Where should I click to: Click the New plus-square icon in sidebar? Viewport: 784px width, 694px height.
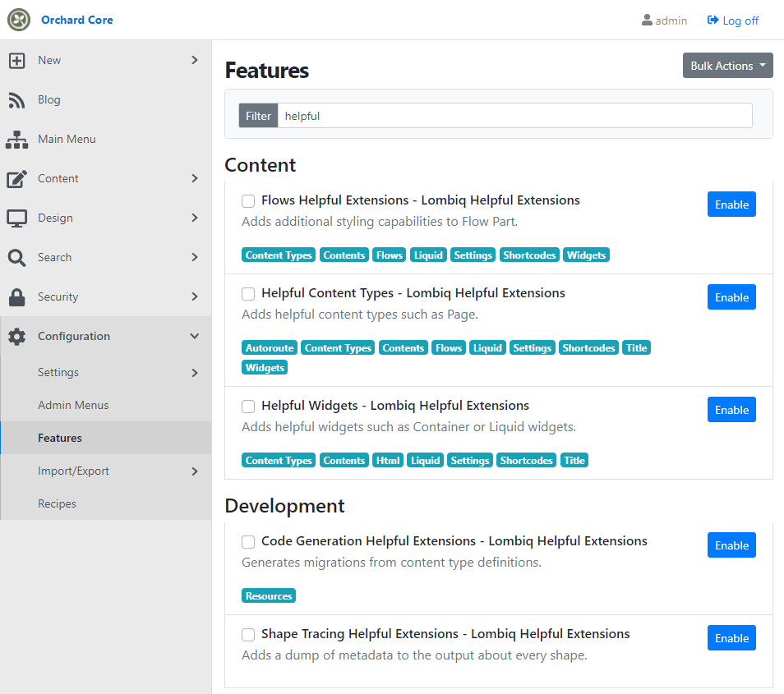pos(16,61)
